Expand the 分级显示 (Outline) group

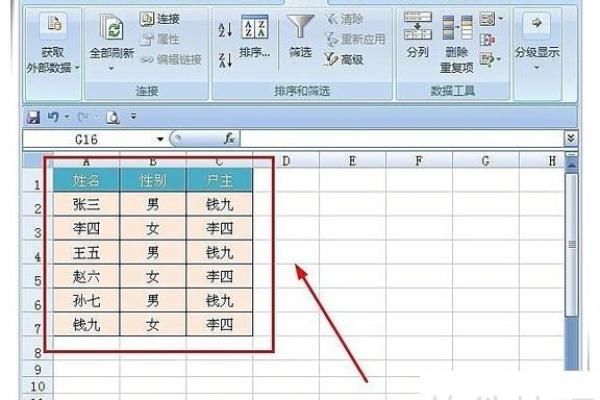537,42
